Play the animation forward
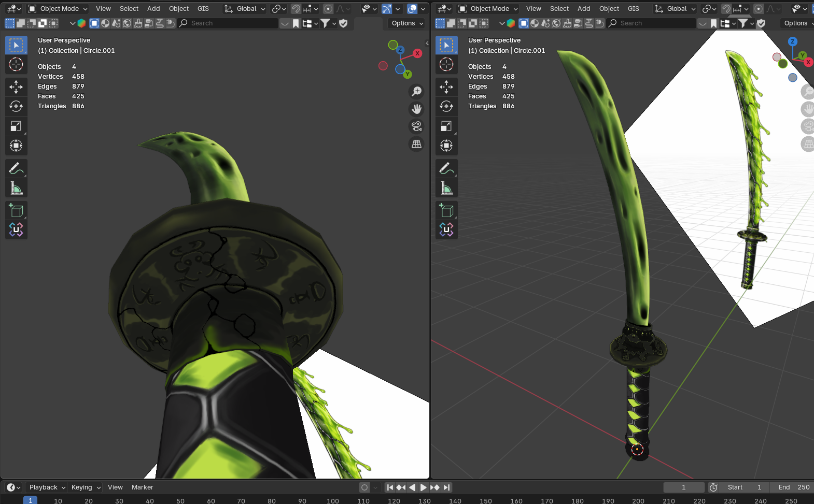 tap(424, 487)
